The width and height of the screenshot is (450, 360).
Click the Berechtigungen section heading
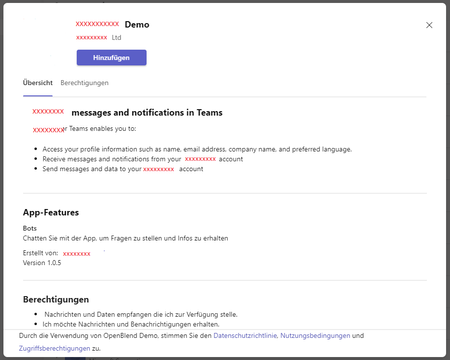56,300
